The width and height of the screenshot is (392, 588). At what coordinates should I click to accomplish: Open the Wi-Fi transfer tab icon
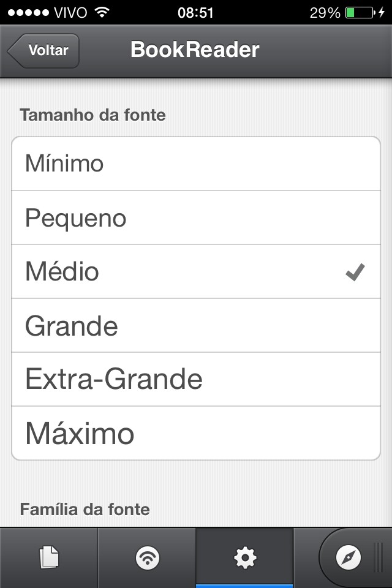pos(147,557)
